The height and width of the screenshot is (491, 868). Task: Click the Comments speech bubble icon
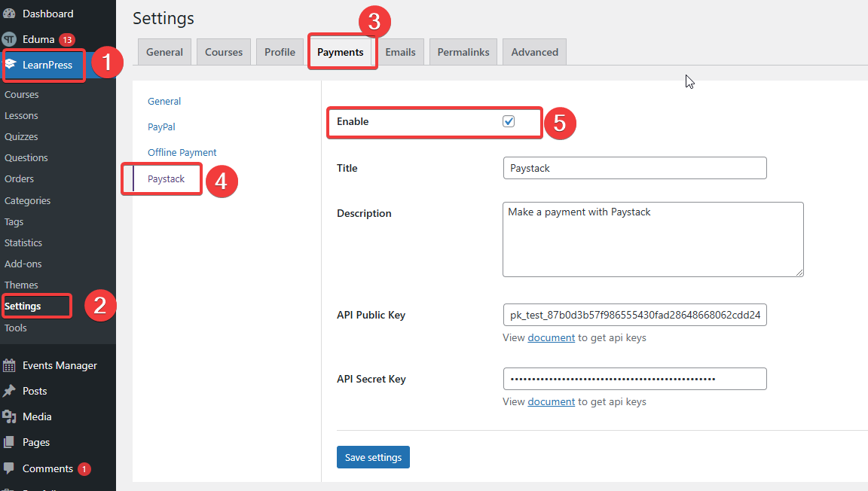click(x=9, y=468)
